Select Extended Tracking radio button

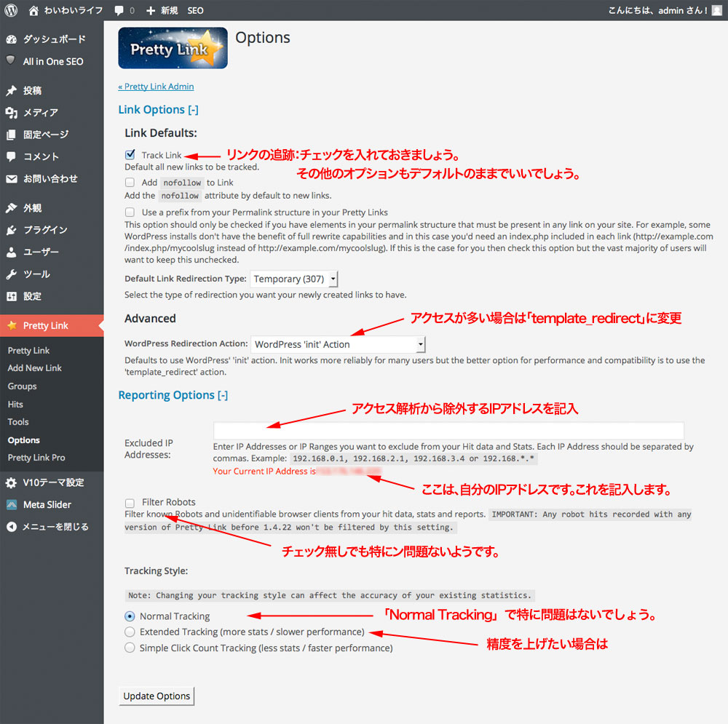coord(130,632)
